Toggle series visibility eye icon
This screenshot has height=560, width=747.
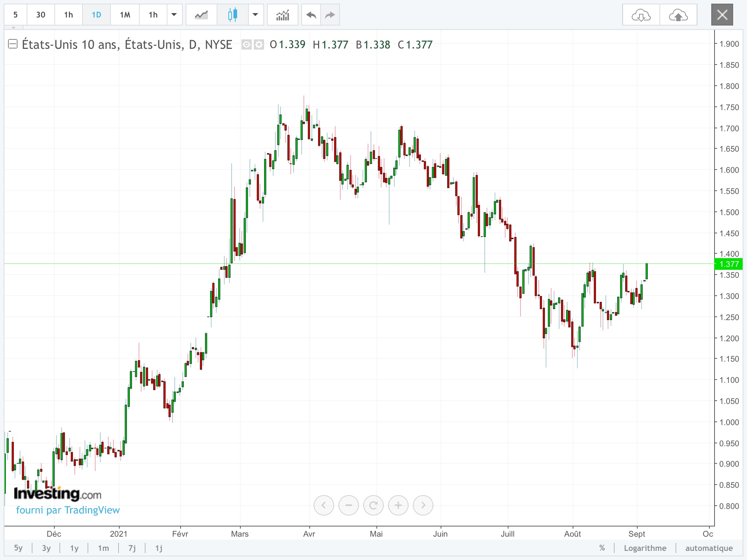coord(247,45)
